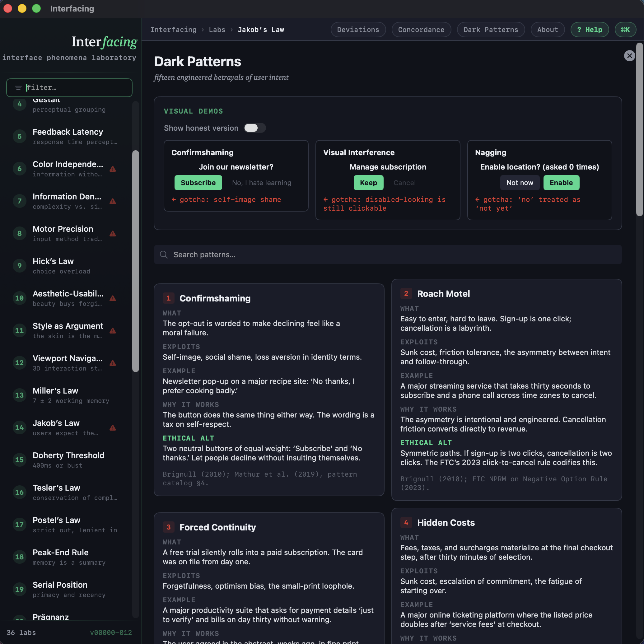Click the Labs breadcrumb
Viewport: 644px width, 644px height.
217,30
